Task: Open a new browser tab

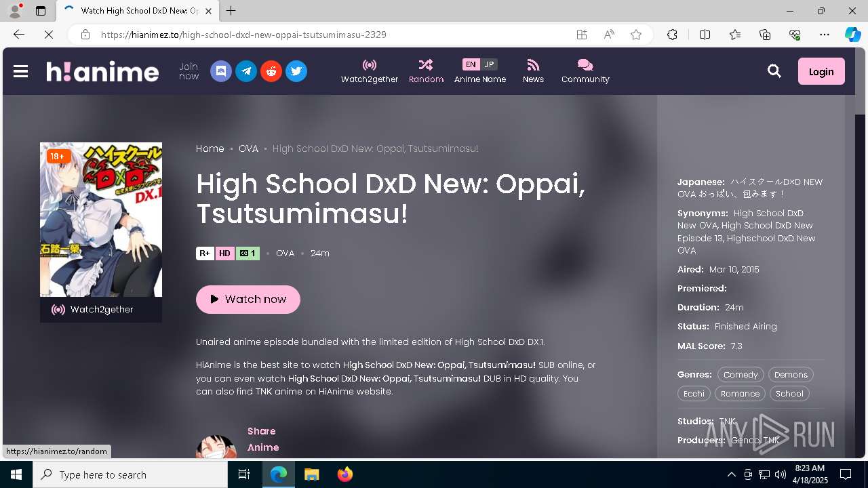Action: click(231, 11)
